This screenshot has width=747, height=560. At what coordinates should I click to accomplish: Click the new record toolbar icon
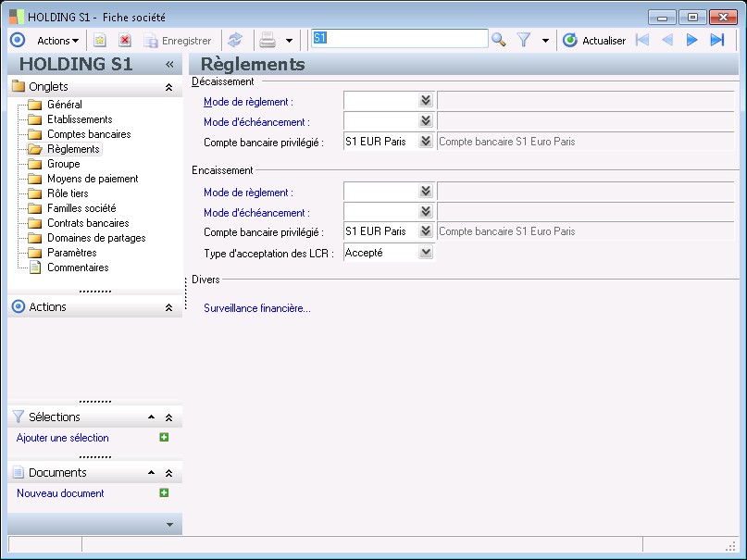pos(100,41)
